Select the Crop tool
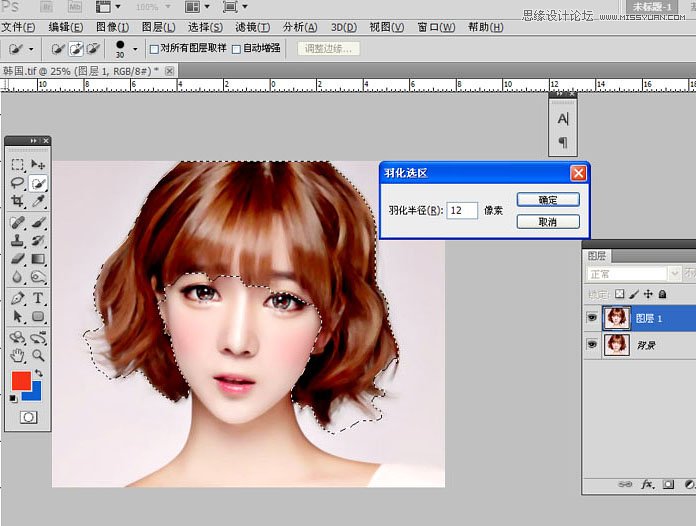696x526 pixels. (18, 201)
